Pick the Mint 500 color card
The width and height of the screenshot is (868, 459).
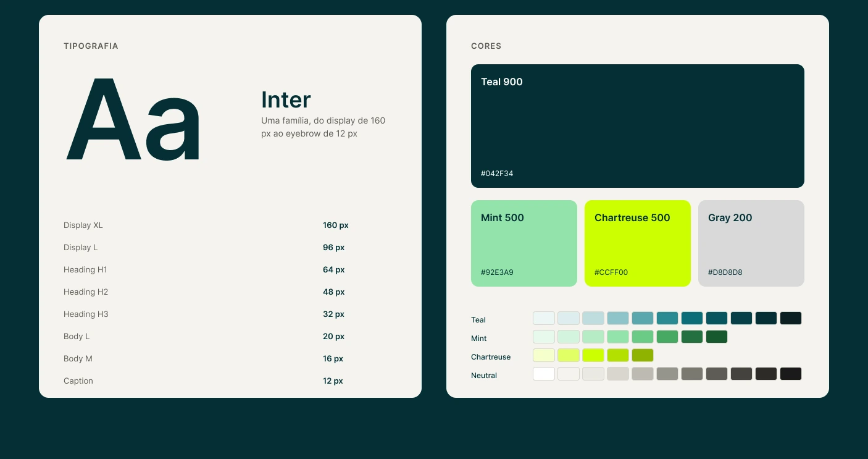pyautogui.click(x=524, y=243)
